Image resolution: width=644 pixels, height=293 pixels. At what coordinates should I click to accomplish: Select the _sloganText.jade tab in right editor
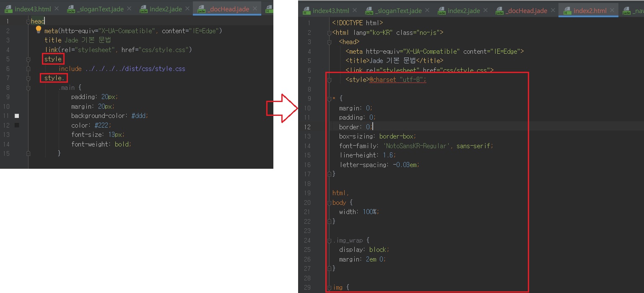click(x=398, y=11)
